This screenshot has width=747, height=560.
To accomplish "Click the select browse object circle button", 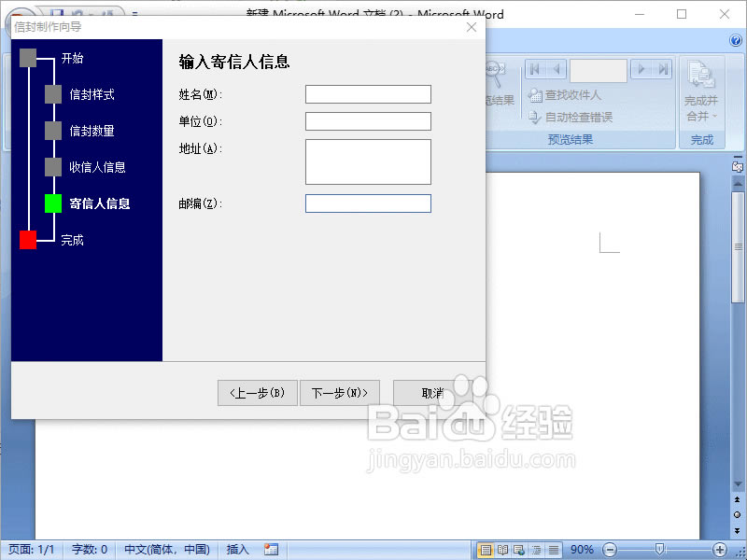I will point(738,515).
